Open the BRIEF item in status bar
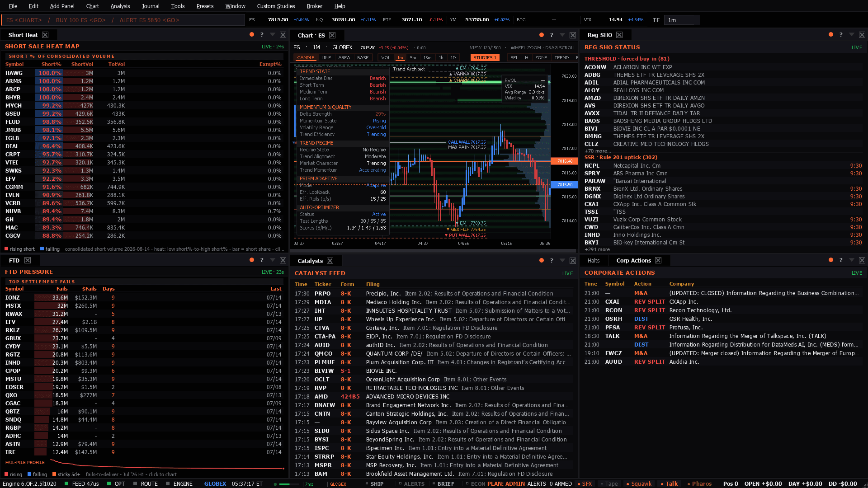The image size is (868, 488). 443,483
